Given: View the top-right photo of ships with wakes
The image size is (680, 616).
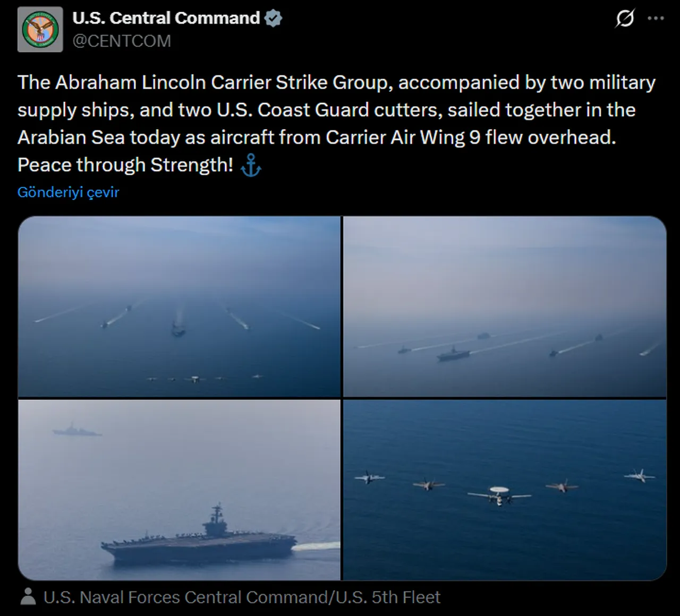Looking at the screenshot, I should [x=505, y=306].
